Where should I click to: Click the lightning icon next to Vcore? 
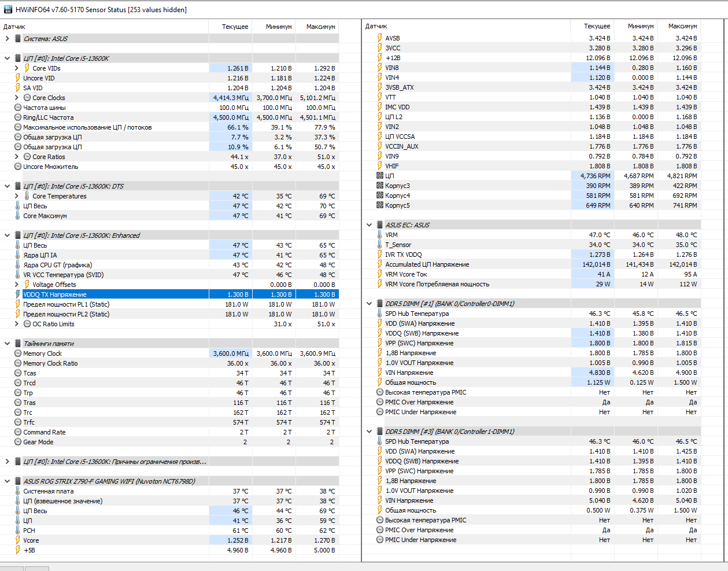coord(18,540)
